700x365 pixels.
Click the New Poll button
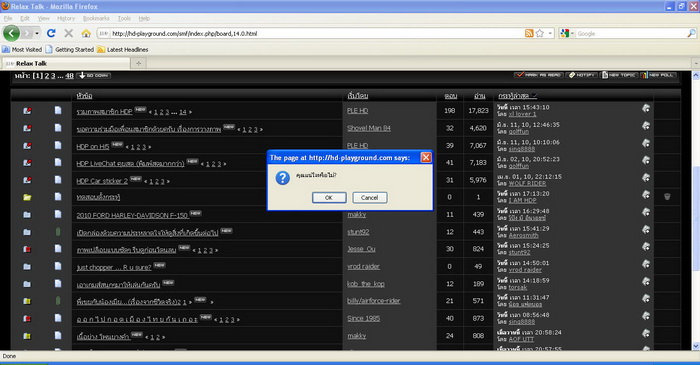tap(658, 75)
